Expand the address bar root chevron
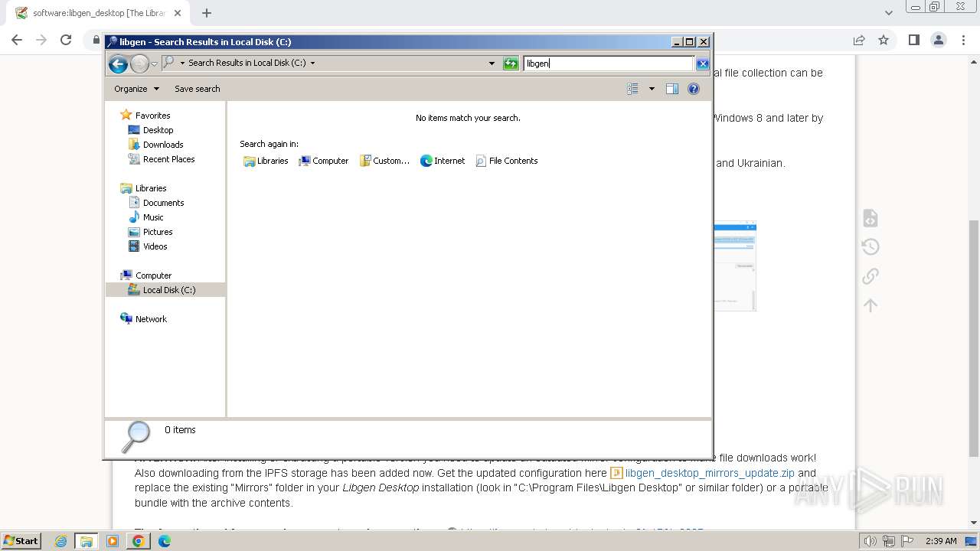Image resolution: width=980 pixels, height=551 pixels. [x=182, y=63]
